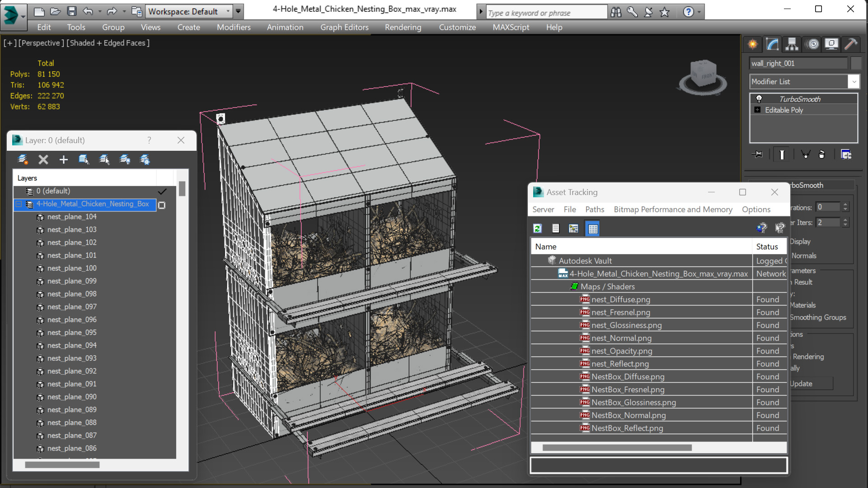Image resolution: width=868 pixels, height=488 pixels.
Task: Click the object color swatch beside wall_right_001
Action: pyautogui.click(x=856, y=63)
